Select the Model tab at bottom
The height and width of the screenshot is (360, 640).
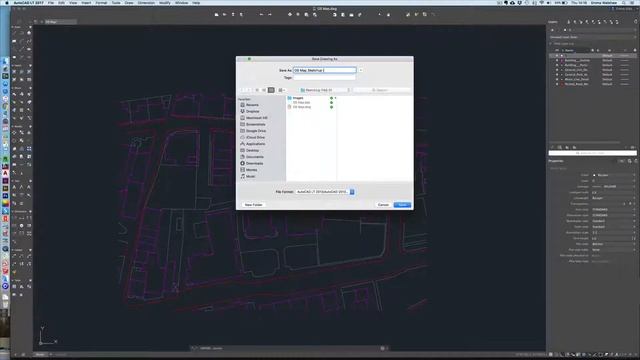40,355
